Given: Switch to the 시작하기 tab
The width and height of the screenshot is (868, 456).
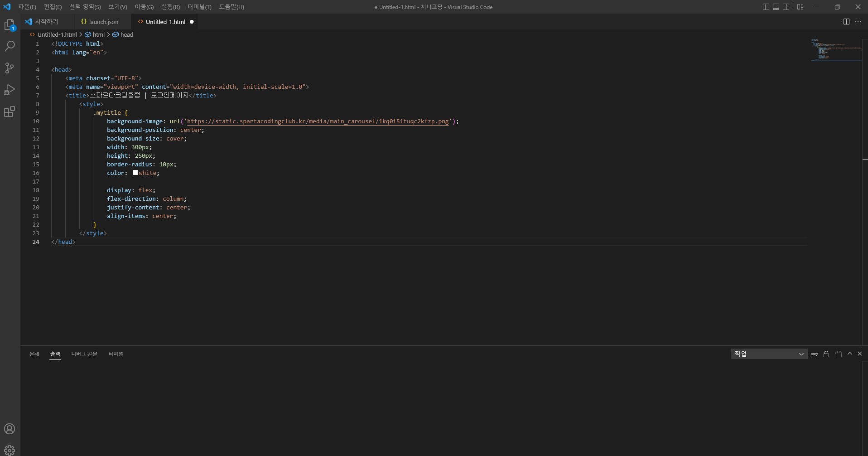Looking at the screenshot, I should (47, 22).
